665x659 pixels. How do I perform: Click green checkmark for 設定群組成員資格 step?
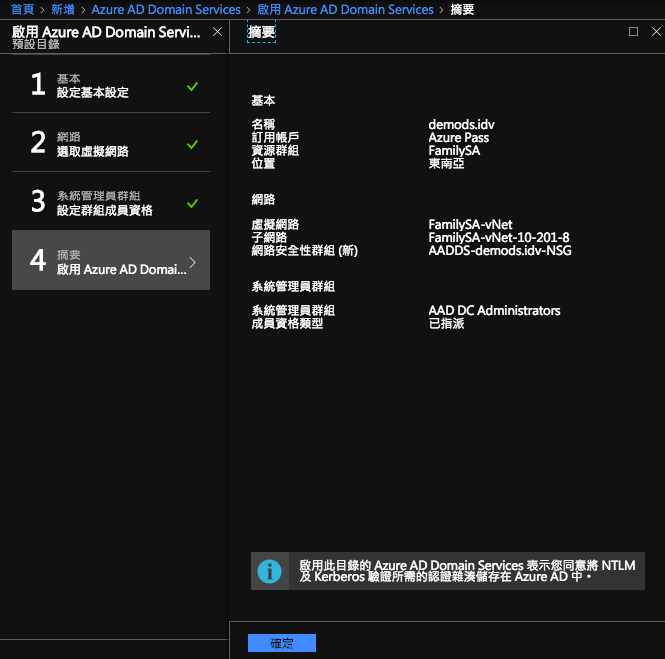(193, 204)
